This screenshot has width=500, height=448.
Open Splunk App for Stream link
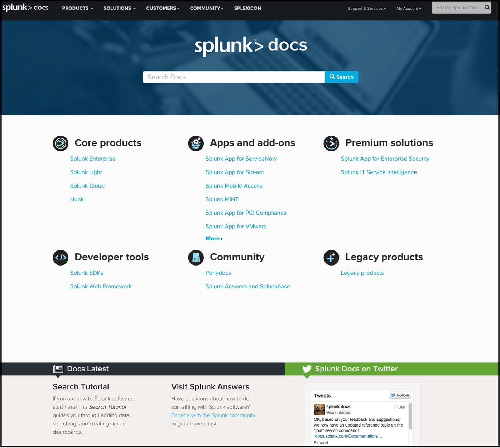[235, 172]
